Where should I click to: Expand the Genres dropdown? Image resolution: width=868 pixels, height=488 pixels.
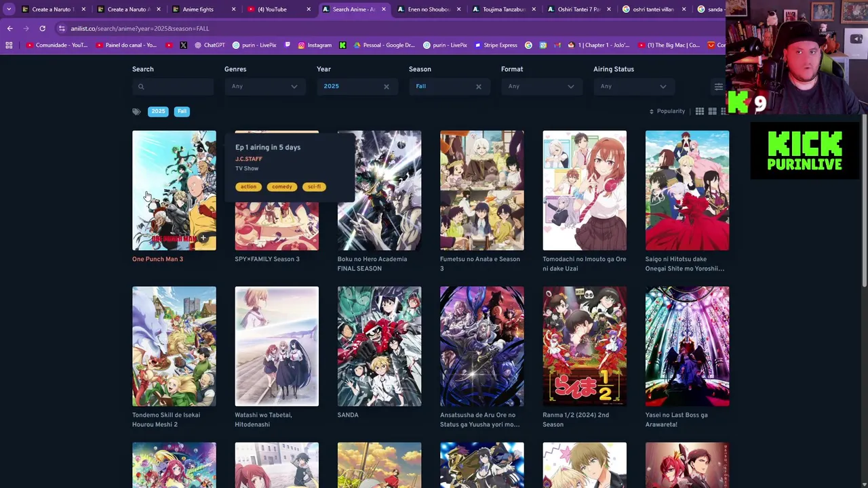coord(264,87)
